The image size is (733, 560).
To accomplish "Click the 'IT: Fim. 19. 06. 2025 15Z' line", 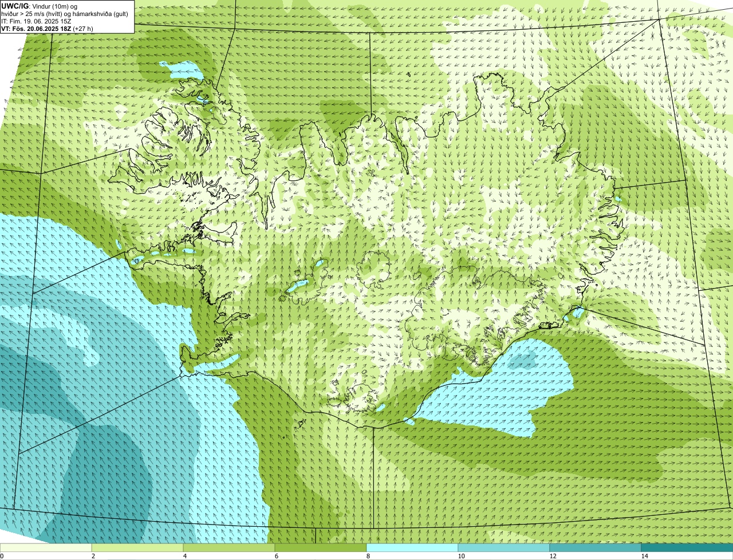I will pyautogui.click(x=37, y=21).
